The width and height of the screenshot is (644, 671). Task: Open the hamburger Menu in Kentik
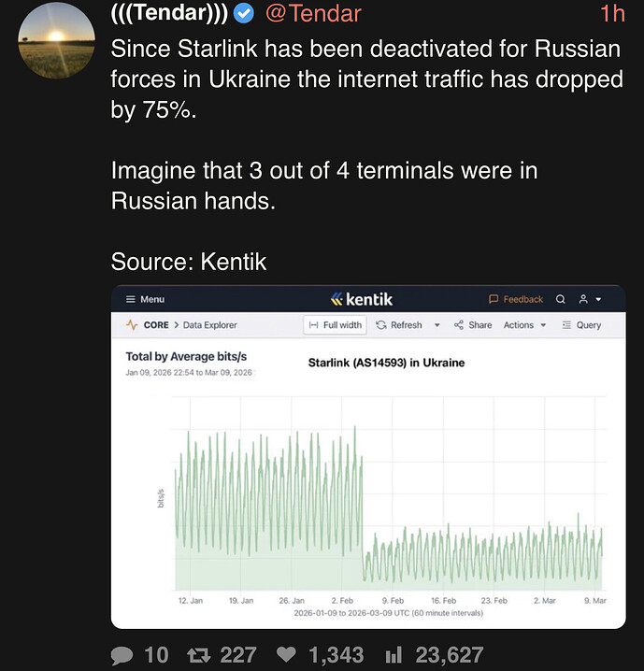pos(145,299)
